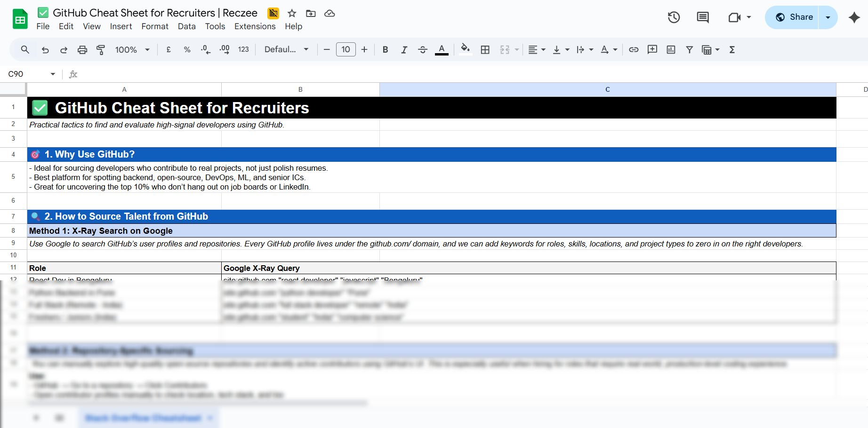Open the text colour picker
This screenshot has width=868, height=428.
click(442, 49)
